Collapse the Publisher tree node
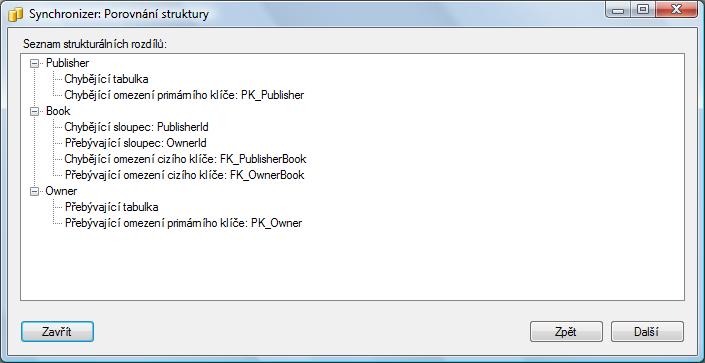Image resolution: width=705 pixels, height=363 pixels. click(34, 63)
